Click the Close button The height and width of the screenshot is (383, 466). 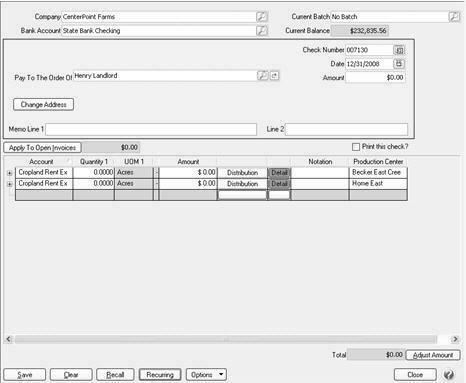click(x=415, y=375)
